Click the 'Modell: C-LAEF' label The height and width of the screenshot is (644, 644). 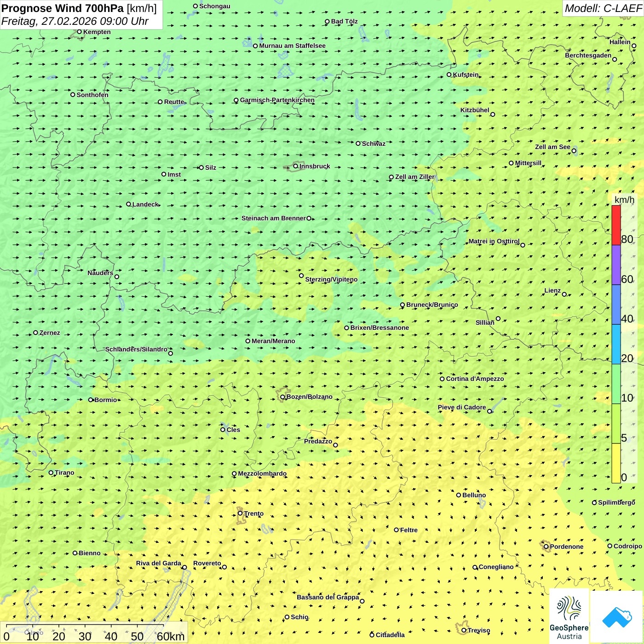click(603, 8)
